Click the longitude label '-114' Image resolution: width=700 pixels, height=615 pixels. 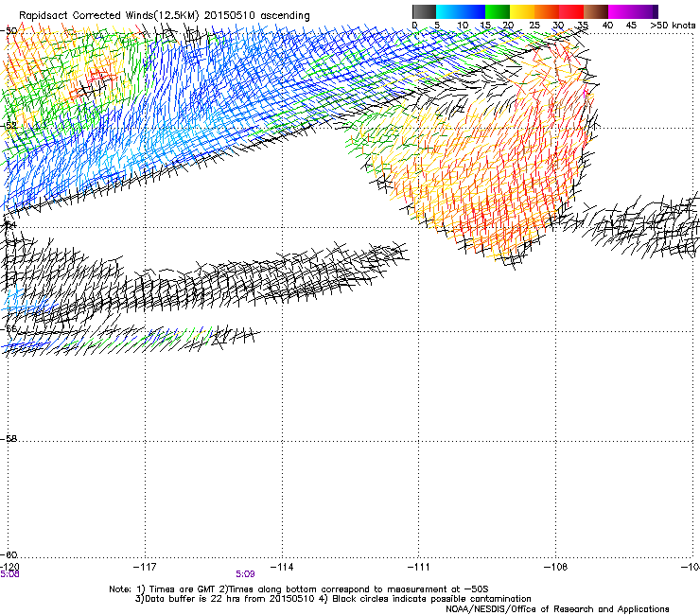pos(282,567)
